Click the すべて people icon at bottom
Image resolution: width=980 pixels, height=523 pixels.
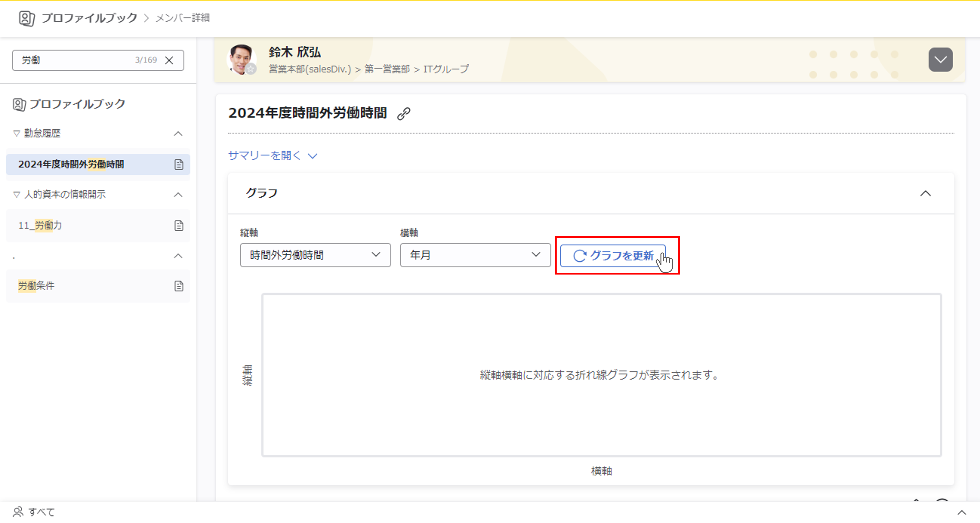[x=18, y=512]
